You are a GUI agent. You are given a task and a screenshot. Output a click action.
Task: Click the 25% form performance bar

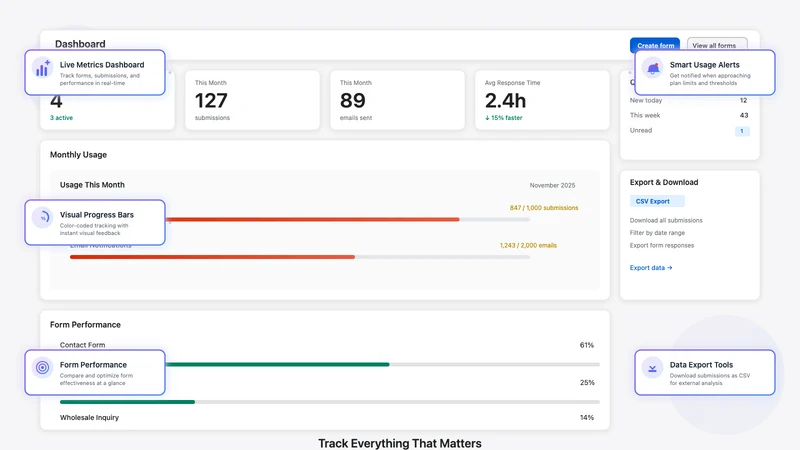pyautogui.click(x=330, y=402)
